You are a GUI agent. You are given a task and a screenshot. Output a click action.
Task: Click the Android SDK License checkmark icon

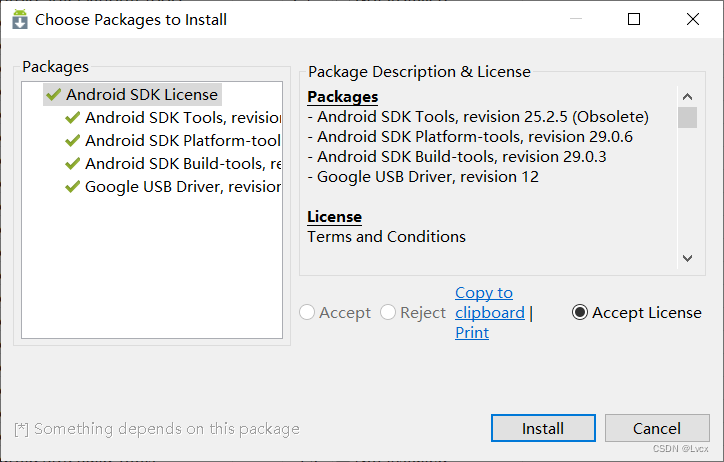click(53, 95)
